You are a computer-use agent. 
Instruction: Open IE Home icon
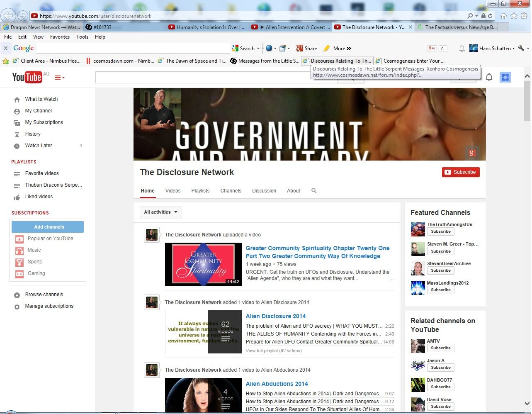pyautogui.click(x=503, y=16)
